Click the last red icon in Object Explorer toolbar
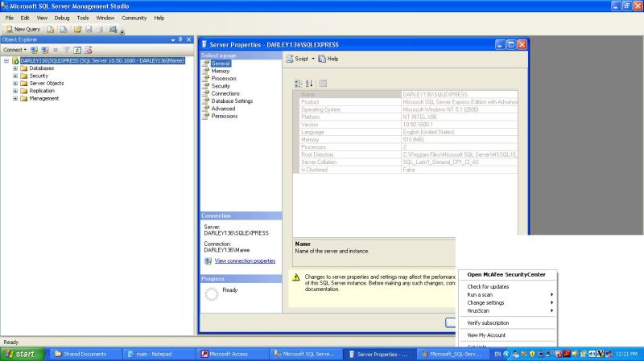This screenshot has width=644, height=361. [88, 50]
